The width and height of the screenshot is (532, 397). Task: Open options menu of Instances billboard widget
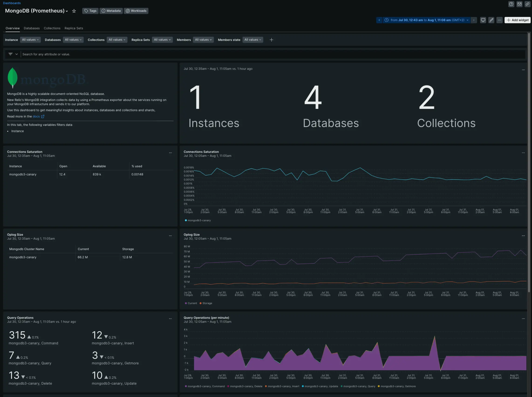[x=523, y=70]
